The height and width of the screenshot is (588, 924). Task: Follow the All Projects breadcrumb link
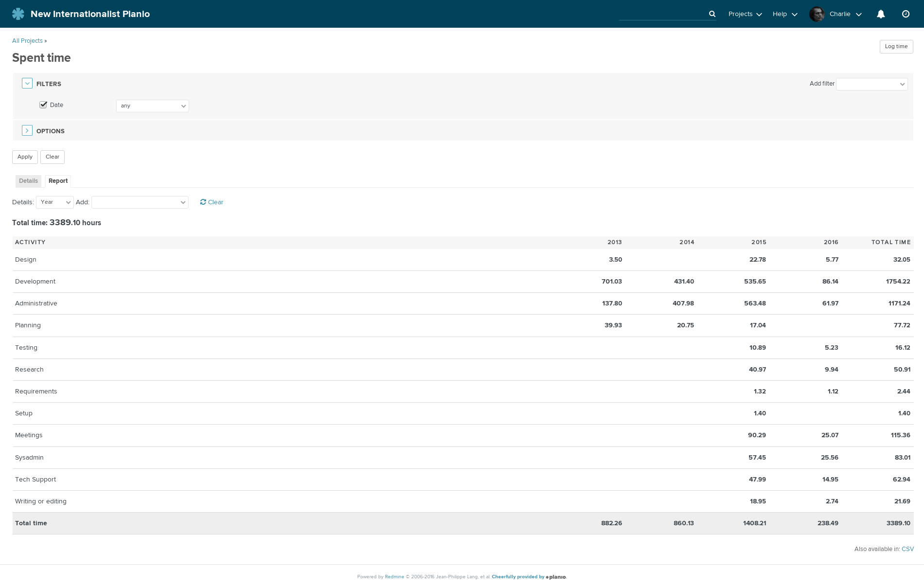click(27, 41)
